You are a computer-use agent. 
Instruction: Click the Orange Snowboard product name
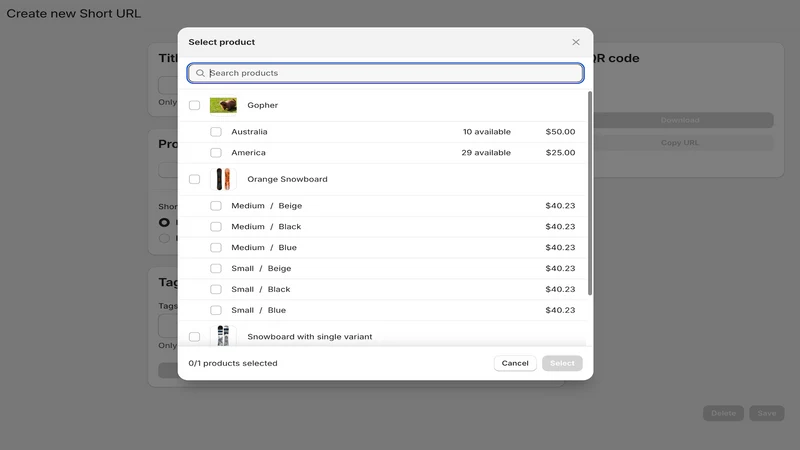pos(287,179)
